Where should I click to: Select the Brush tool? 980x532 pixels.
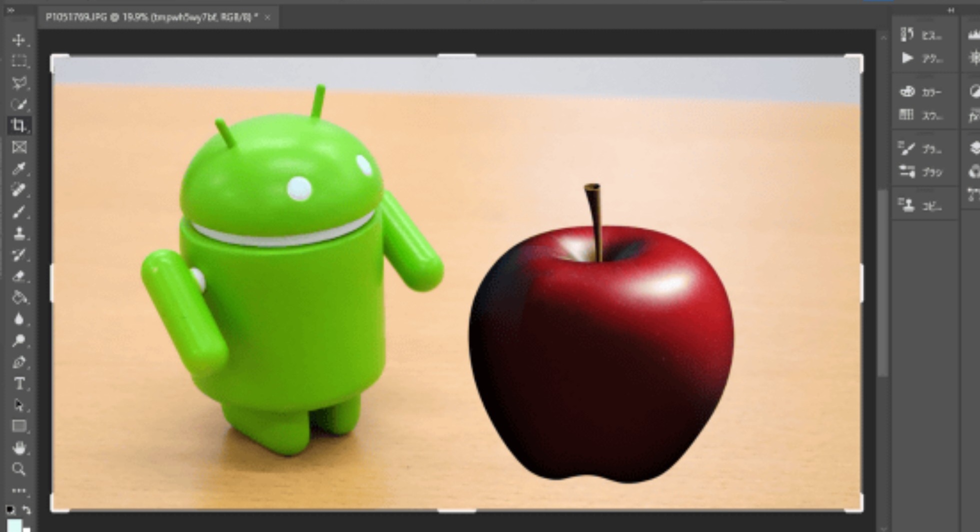pyautogui.click(x=19, y=212)
